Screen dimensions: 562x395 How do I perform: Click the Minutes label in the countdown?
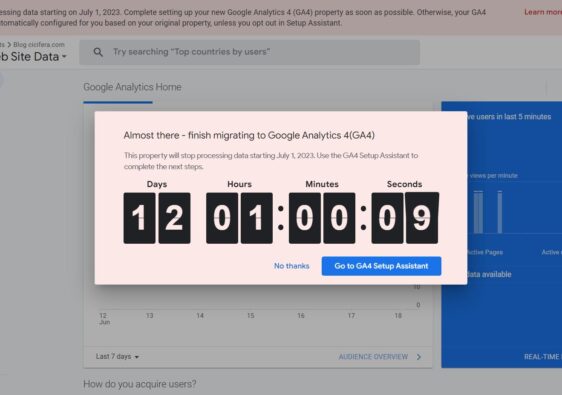click(322, 184)
